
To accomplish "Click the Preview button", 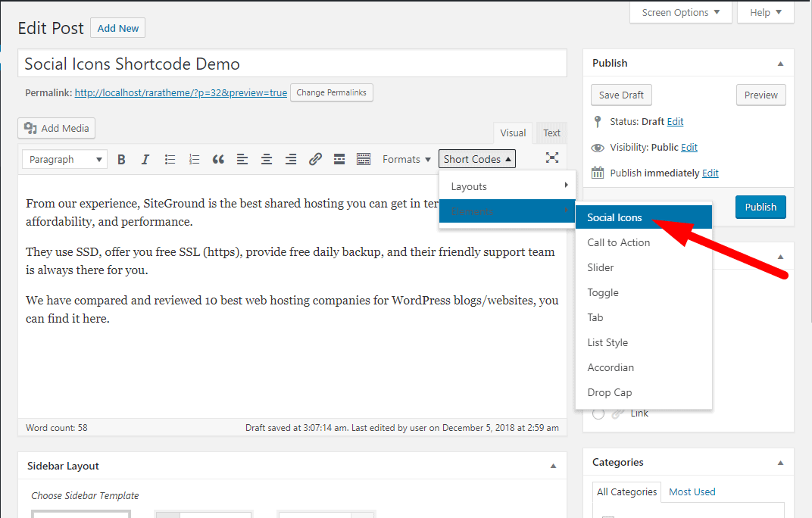I will 760,95.
